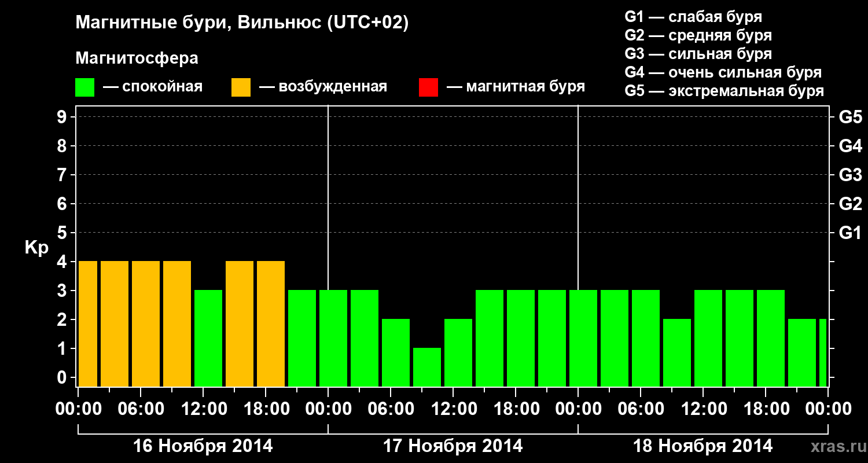Click the '12:00' tick label on 16 November
The height and width of the screenshot is (463, 868).
203,409
